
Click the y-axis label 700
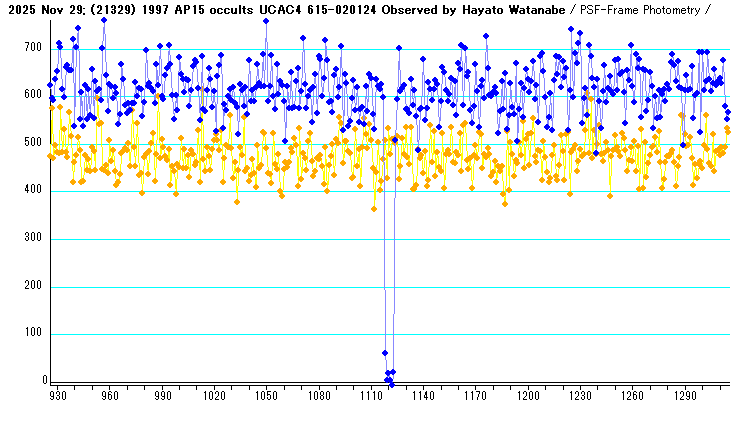pos(33,48)
